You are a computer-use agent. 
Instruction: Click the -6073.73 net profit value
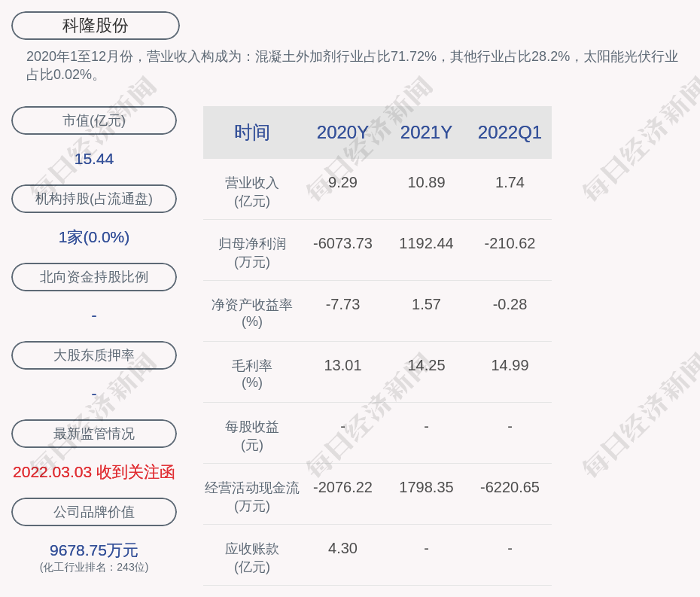(x=342, y=243)
